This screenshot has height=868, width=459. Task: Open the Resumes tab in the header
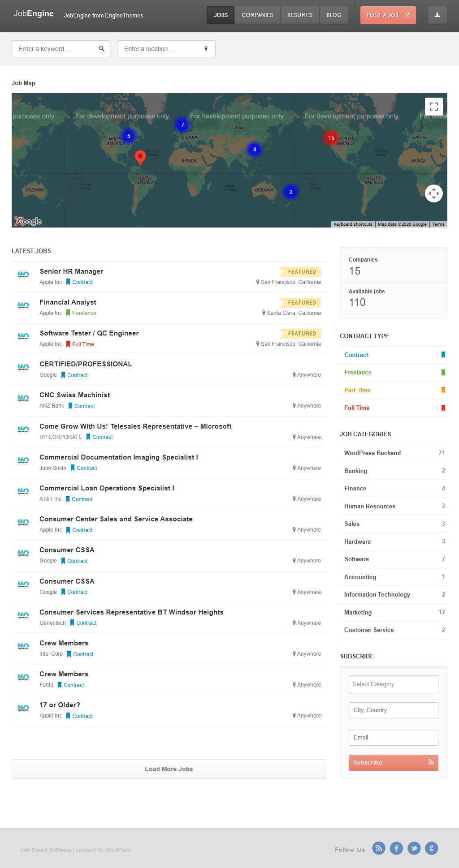click(300, 15)
